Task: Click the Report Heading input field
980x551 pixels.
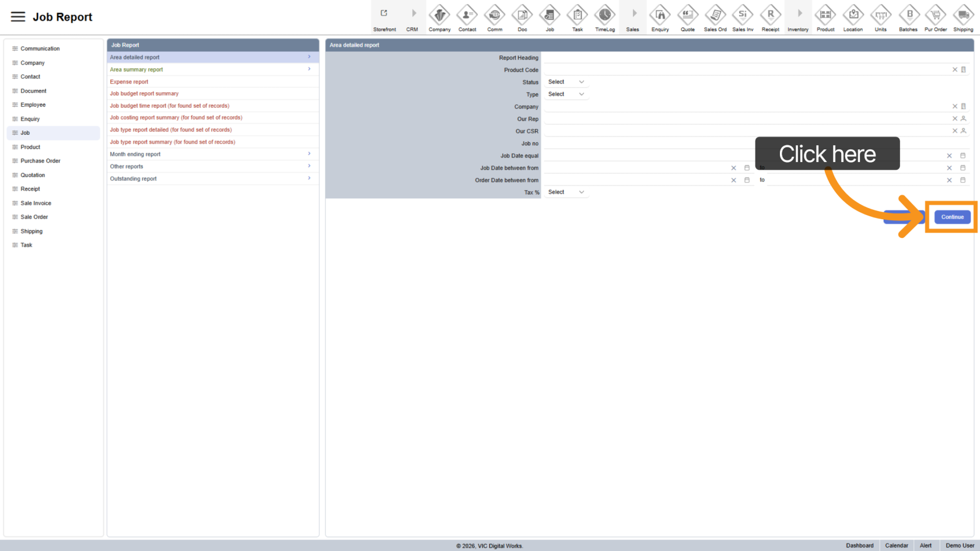Action: [755, 58]
